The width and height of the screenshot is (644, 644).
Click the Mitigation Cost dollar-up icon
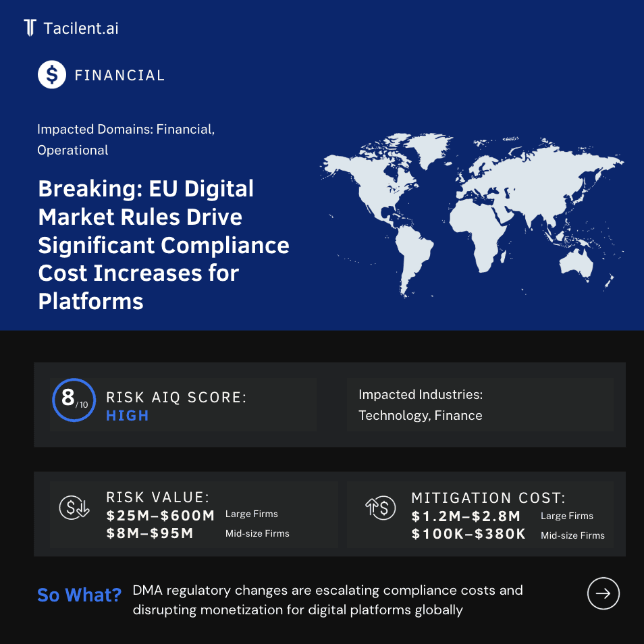click(380, 508)
